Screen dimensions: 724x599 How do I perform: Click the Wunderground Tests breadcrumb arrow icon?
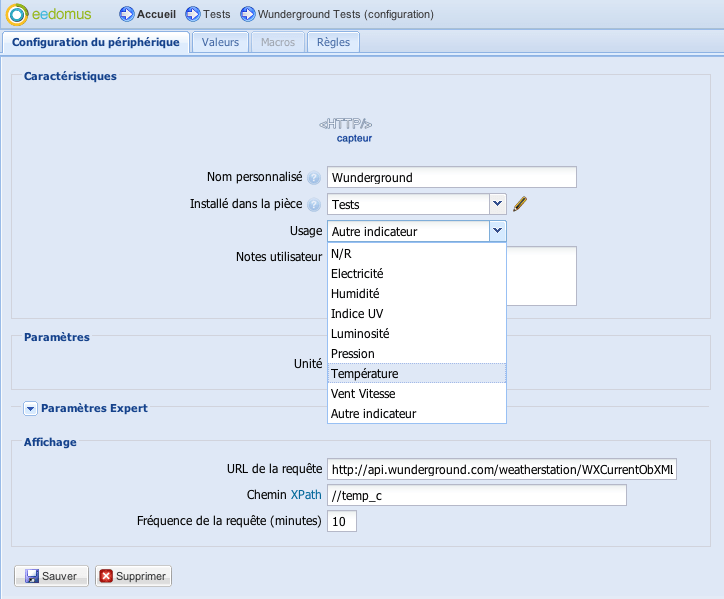(x=248, y=14)
